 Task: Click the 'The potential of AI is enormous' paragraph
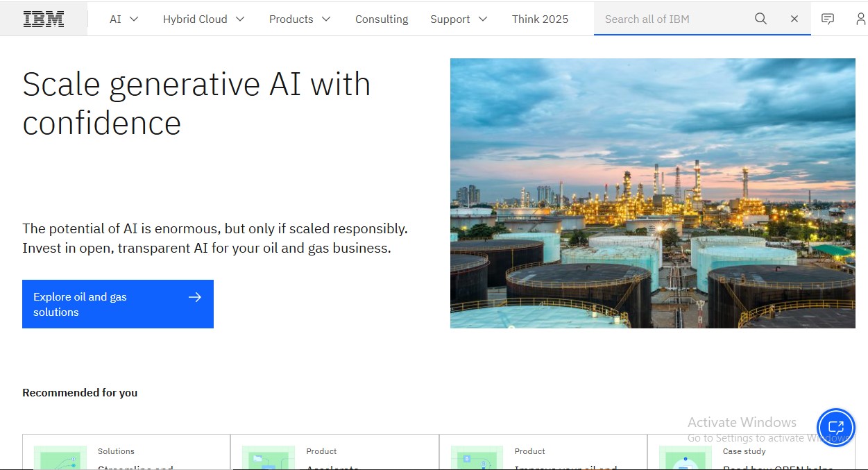pos(215,238)
